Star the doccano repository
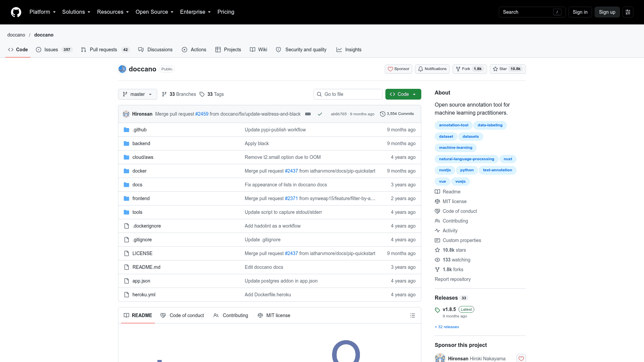644x362 pixels. click(507, 69)
